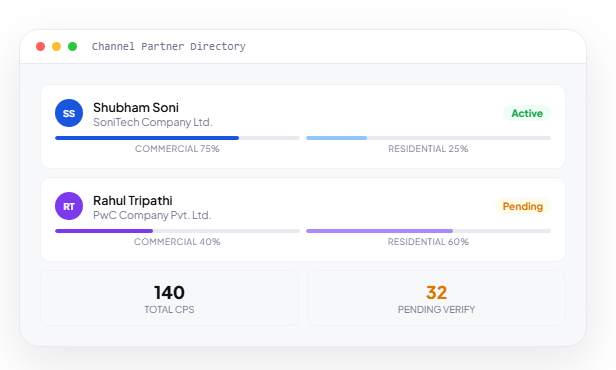Image resolution: width=616 pixels, height=370 pixels.
Task: Open the Rahul Tripathi partner name
Action: pos(133,200)
